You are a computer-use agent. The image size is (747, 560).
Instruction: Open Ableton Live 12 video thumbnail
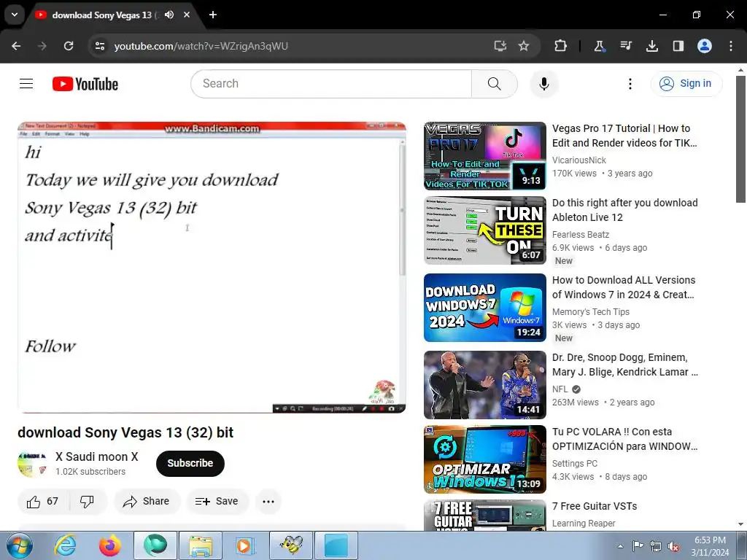[485, 230]
